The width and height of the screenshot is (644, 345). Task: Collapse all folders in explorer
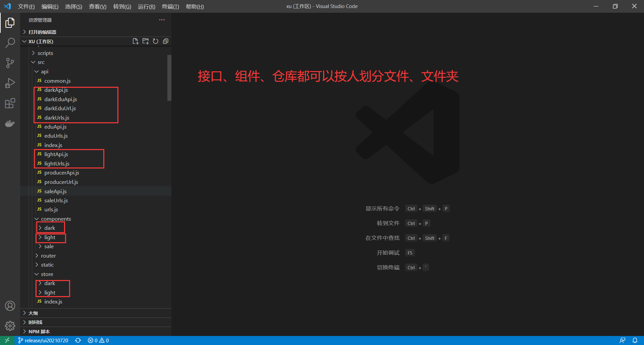click(x=166, y=41)
